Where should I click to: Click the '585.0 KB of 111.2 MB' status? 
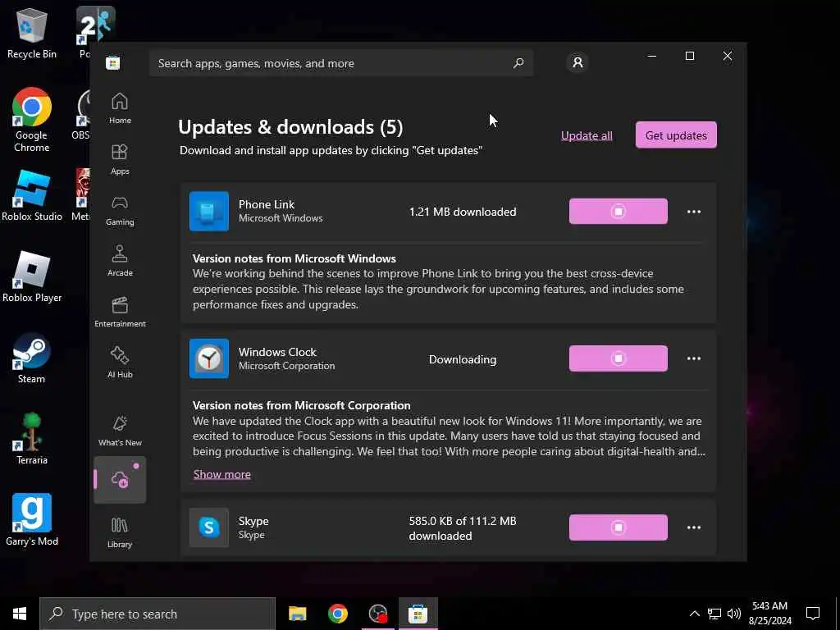coord(463,528)
